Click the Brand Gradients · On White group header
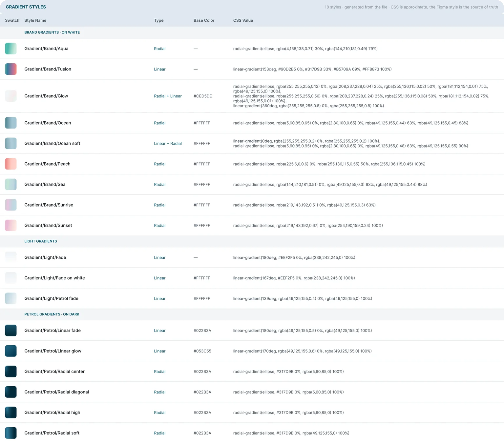The image size is (504, 443). tap(52, 32)
